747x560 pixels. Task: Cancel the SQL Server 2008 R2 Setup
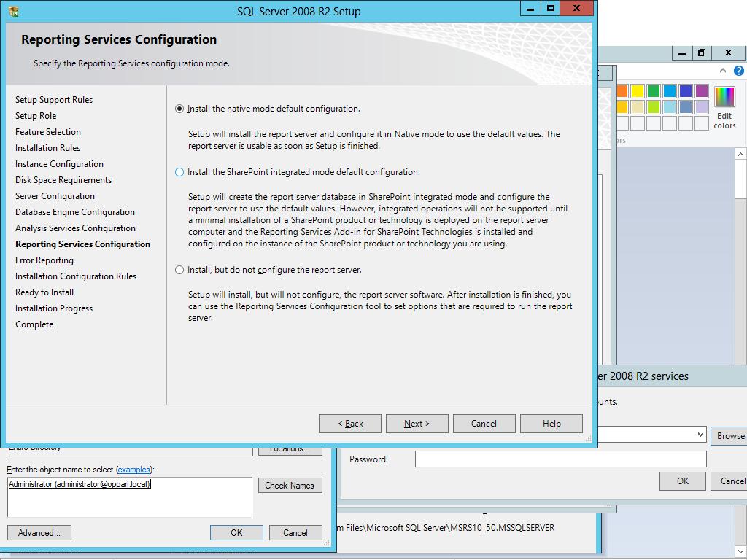pyautogui.click(x=484, y=424)
